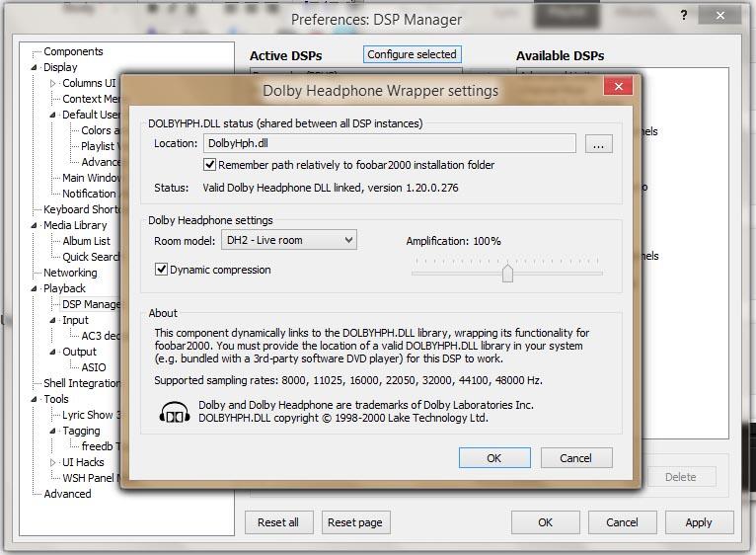The height and width of the screenshot is (555, 756).
Task: Click Apply in the Preferences window
Action: [699, 522]
